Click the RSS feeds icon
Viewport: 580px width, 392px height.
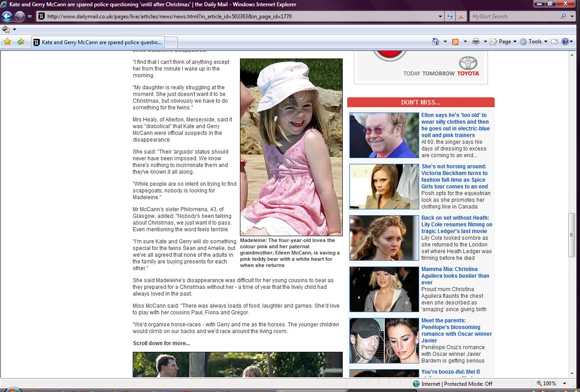coord(455,42)
